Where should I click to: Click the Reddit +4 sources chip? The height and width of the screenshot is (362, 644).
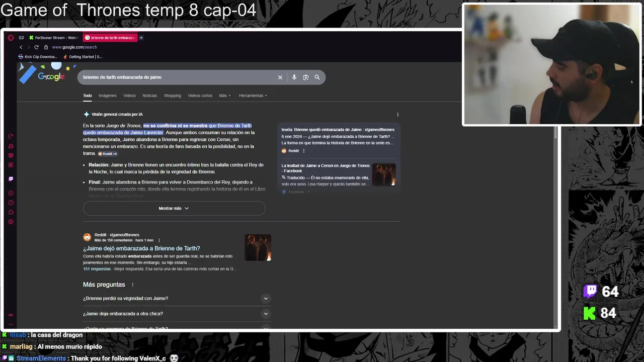108,154
